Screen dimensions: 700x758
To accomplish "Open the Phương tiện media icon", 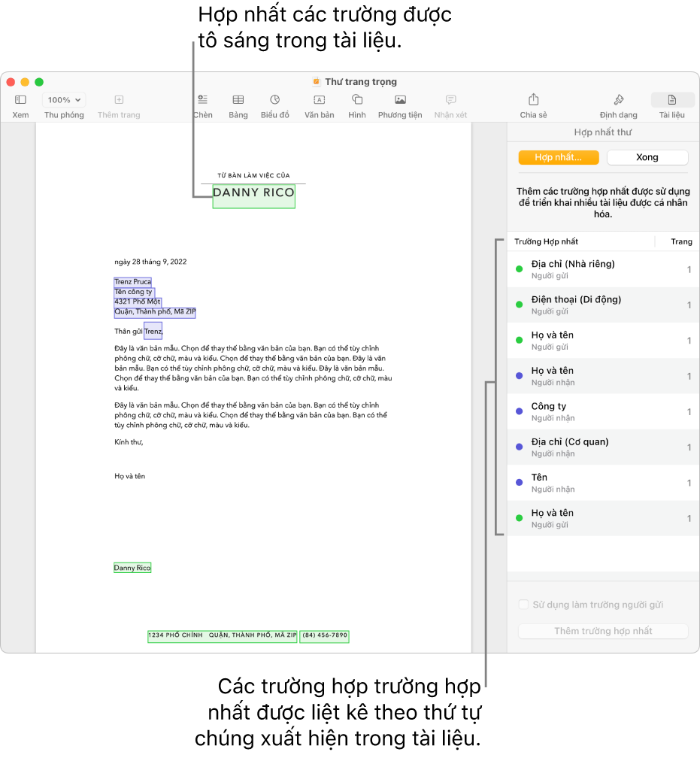I will tap(400, 99).
